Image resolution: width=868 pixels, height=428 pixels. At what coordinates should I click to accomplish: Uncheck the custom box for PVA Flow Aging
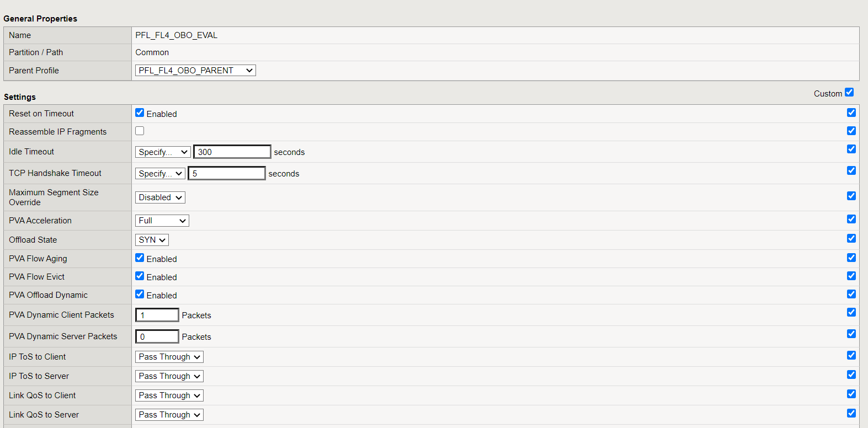tap(851, 258)
